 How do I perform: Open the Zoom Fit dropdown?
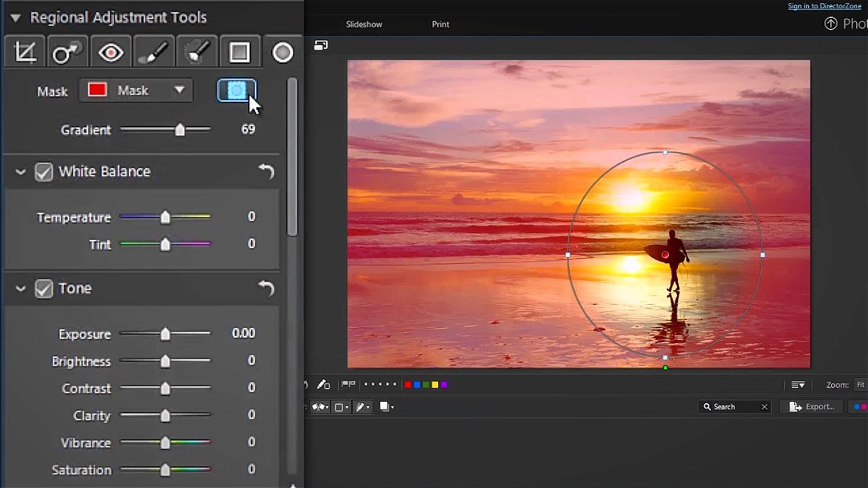(861, 385)
